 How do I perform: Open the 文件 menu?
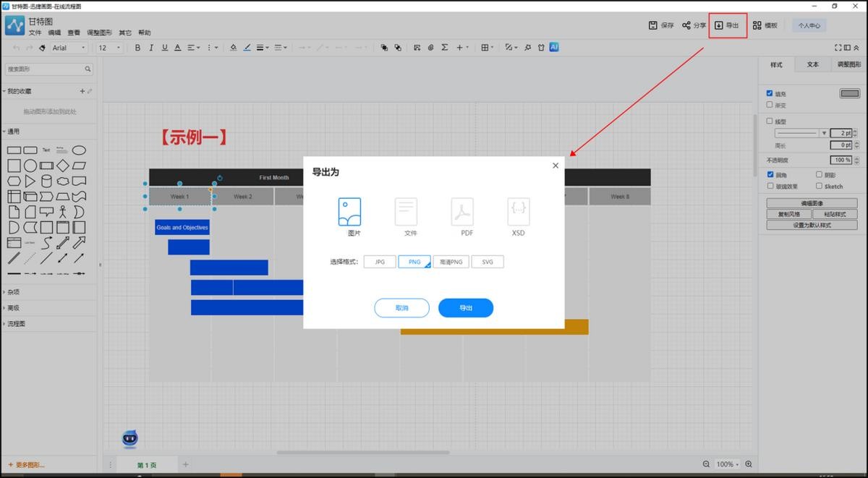(x=35, y=33)
